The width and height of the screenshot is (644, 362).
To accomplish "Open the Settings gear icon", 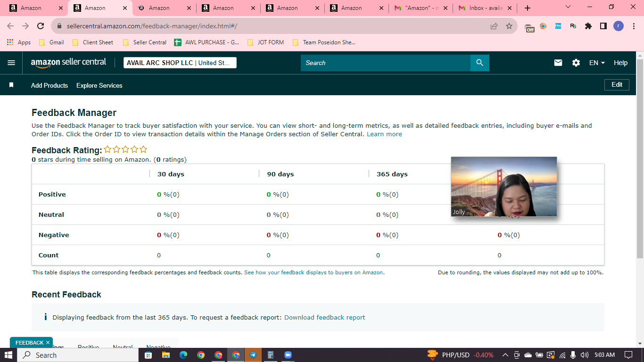I will pyautogui.click(x=576, y=63).
